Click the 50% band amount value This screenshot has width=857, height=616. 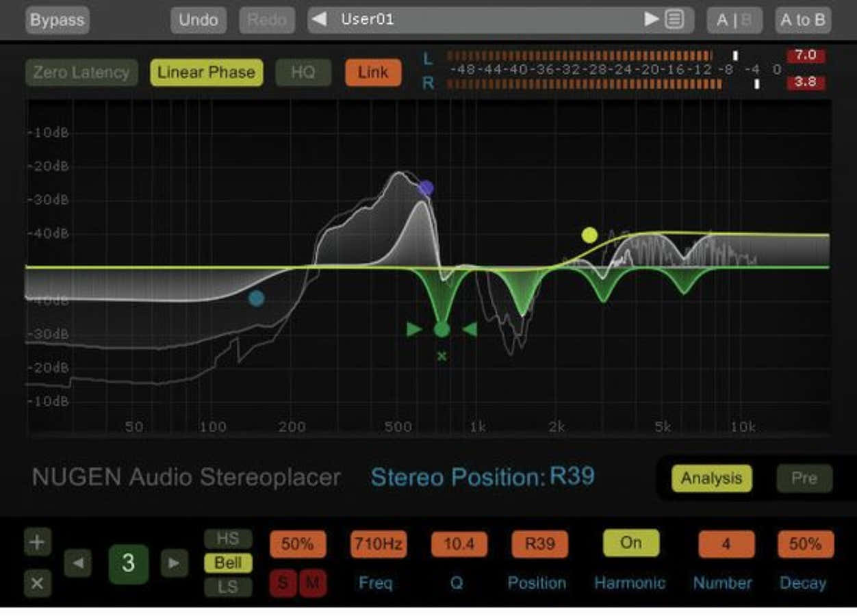point(298,544)
